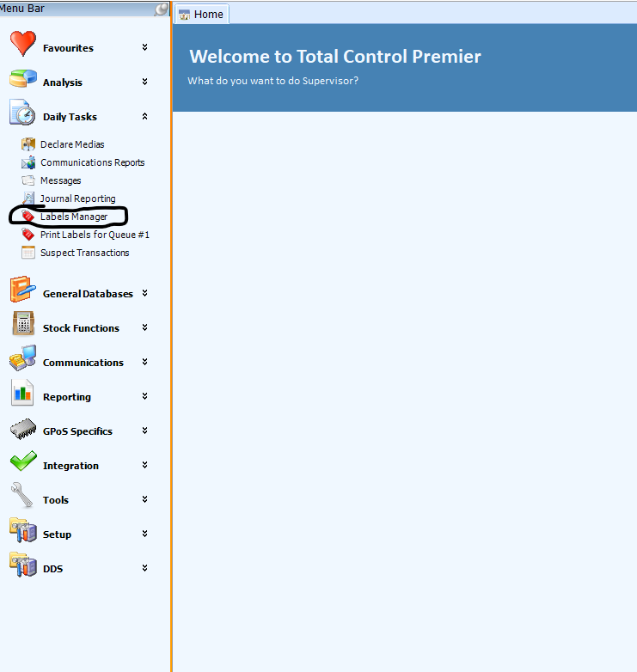The image size is (637, 672).
Task: Click the Favourites heading text
Action: coord(68,48)
